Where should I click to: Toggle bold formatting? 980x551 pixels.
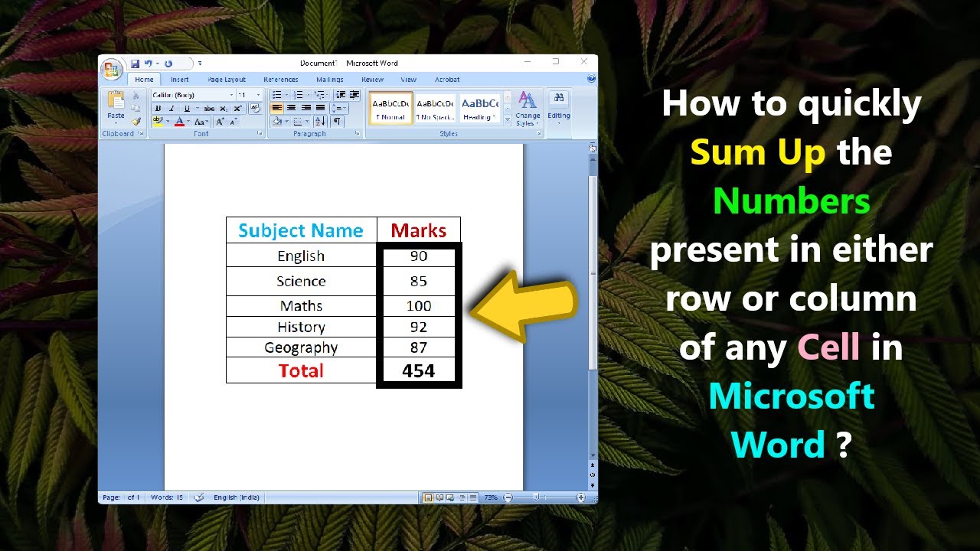pyautogui.click(x=158, y=109)
